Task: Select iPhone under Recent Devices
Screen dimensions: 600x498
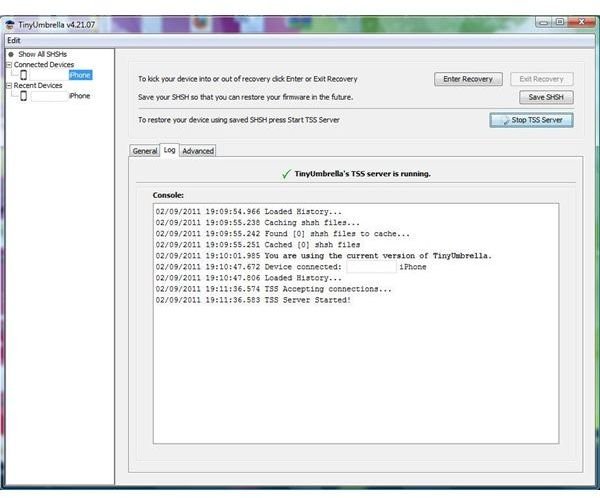Action: [x=80, y=96]
